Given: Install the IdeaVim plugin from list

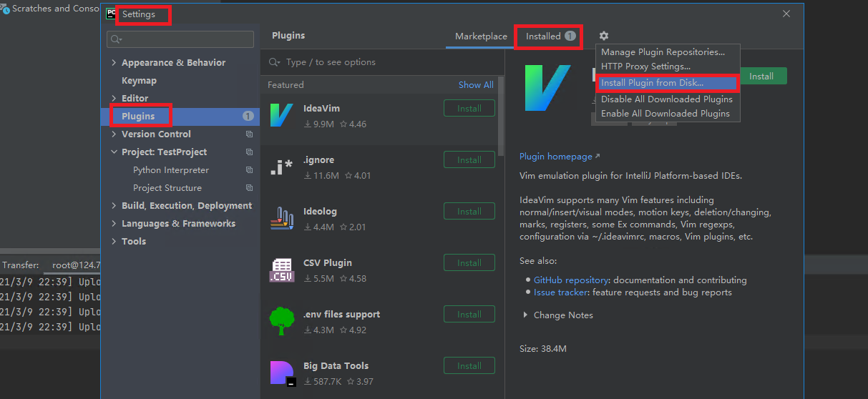Looking at the screenshot, I should [469, 109].
